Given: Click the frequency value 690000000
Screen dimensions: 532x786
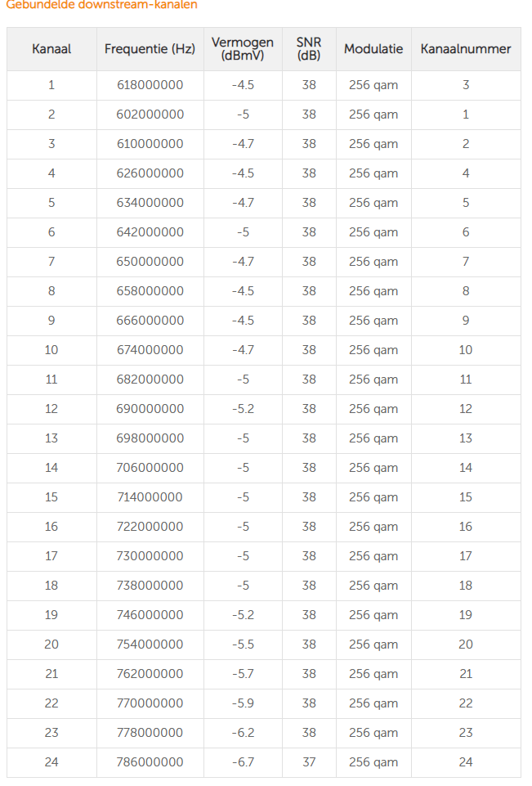Looking at the screenshot, I should (150, 409).
